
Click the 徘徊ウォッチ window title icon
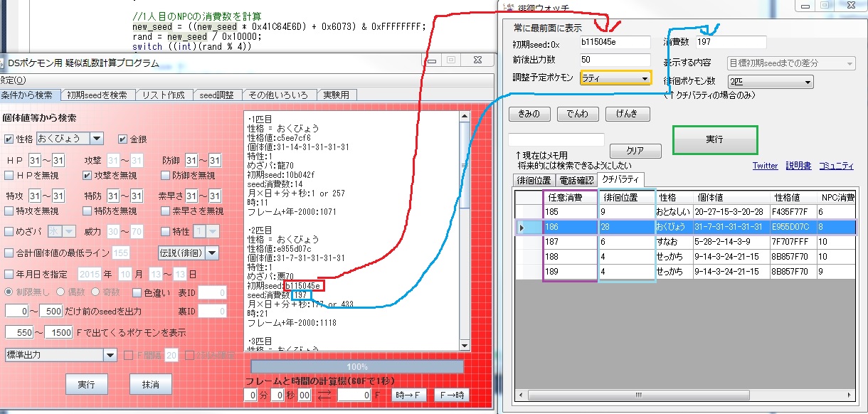(x=508, y=7)
